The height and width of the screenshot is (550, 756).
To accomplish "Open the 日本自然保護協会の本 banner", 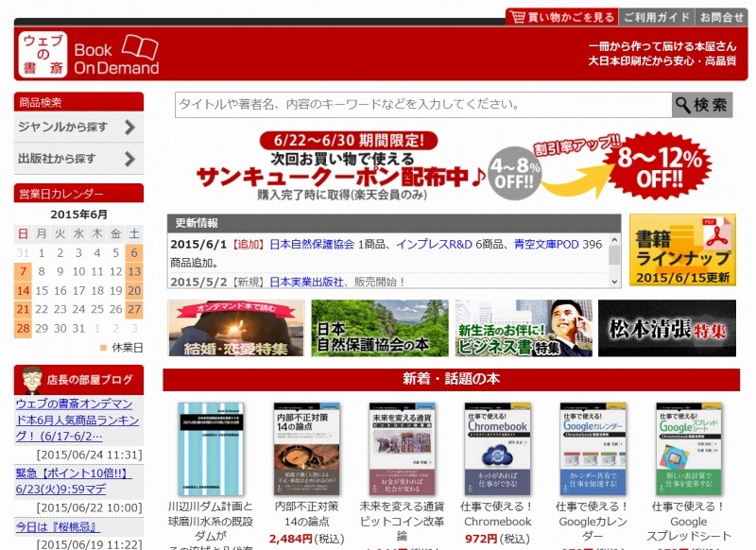I will tap(380, 328).
